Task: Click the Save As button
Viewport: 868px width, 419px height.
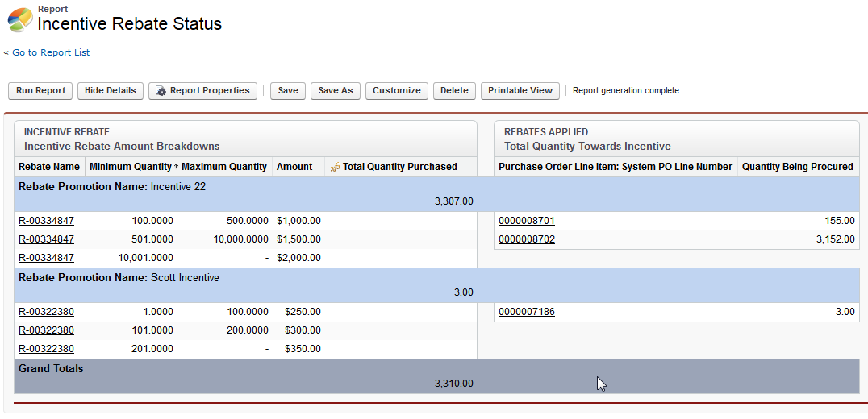Action: [336, 91]
